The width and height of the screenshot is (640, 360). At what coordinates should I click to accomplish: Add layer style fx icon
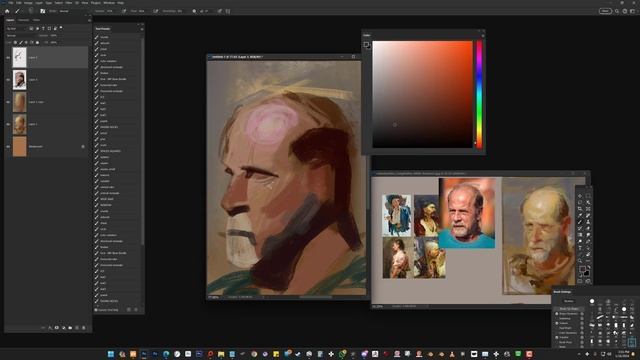(50, 328)
